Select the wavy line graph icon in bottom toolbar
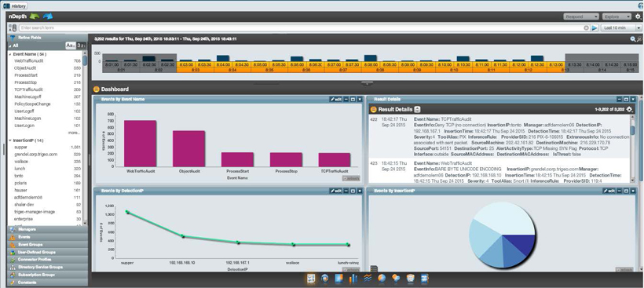The image size is (644, 288). point(368,279)
